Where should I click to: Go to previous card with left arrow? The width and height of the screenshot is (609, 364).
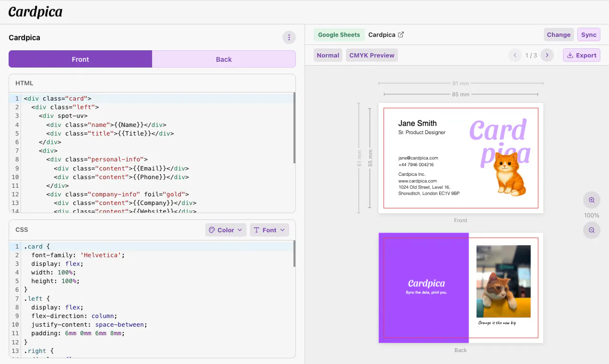pyautogui.click(x=515, y=55)
